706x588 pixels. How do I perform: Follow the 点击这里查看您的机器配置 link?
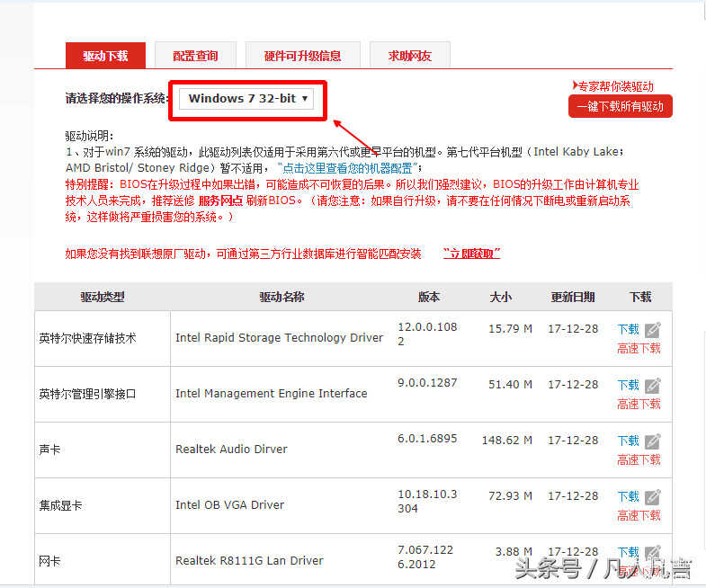pyautogui.click(x=347, y=168)
